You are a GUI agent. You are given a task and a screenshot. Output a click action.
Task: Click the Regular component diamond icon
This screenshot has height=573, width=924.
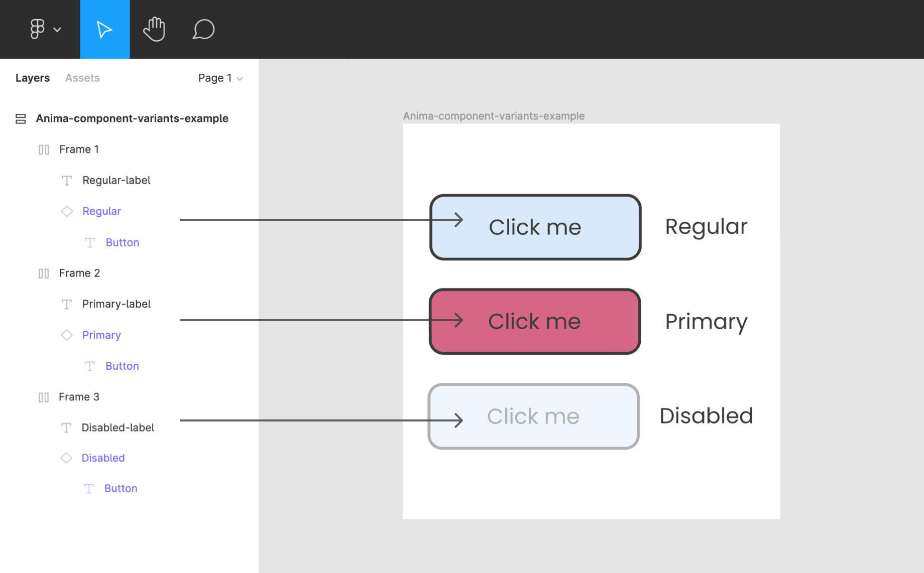coord(67,211)
